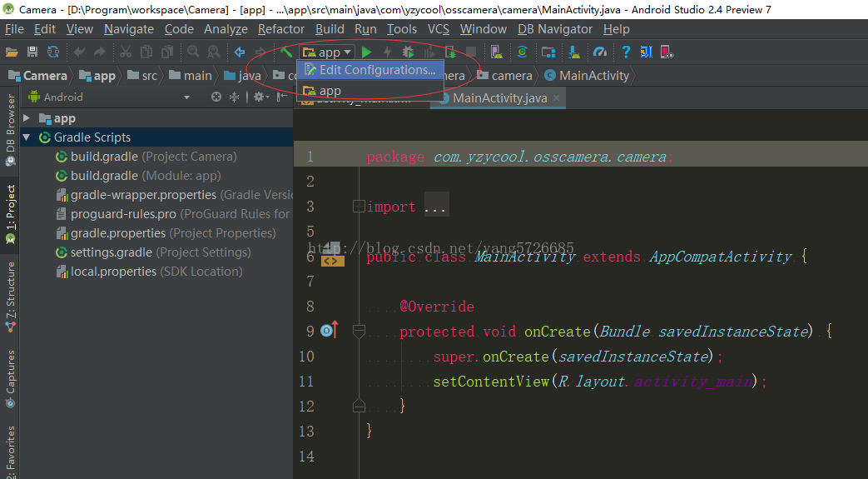The height and width of the screenshot is (479, 868).
Task: Select gradle-wrapper.properties file
Action: [x=174, y=195]
